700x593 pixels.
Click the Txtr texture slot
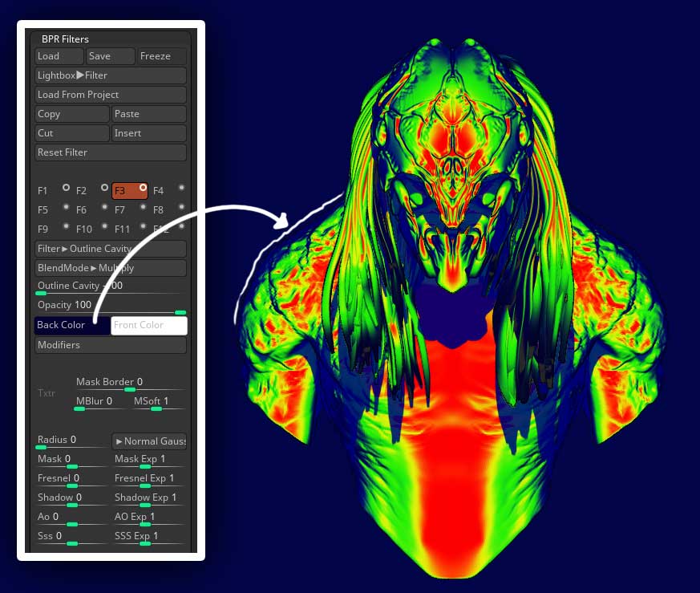[x=47, y=393]
